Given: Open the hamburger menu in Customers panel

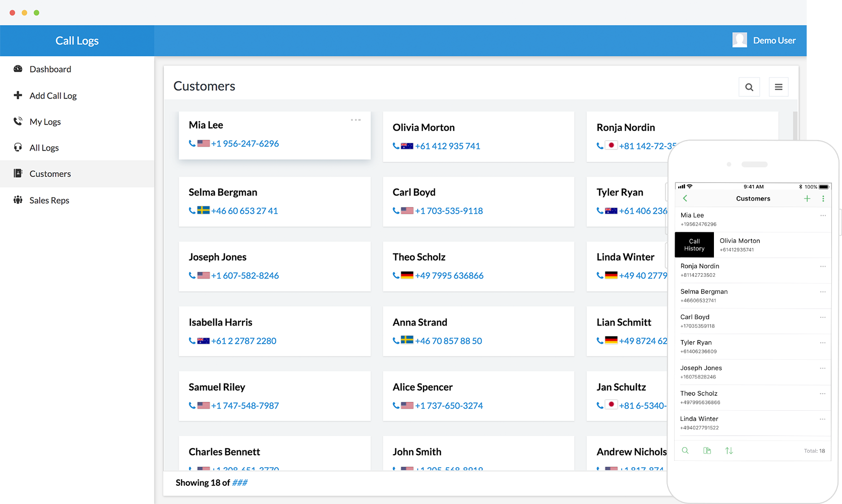Looking at the screenshot, I should pos(778,87).
